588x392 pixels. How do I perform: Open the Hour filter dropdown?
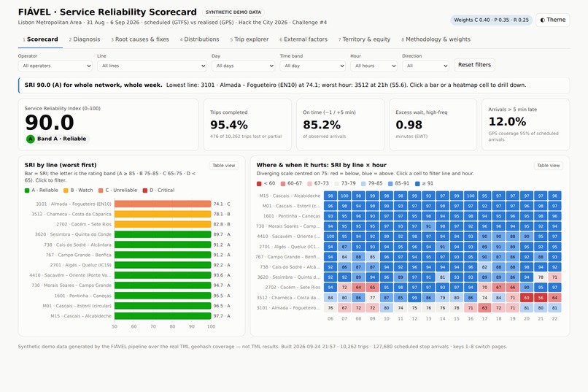pyautogui.click(x=374, y=66)
